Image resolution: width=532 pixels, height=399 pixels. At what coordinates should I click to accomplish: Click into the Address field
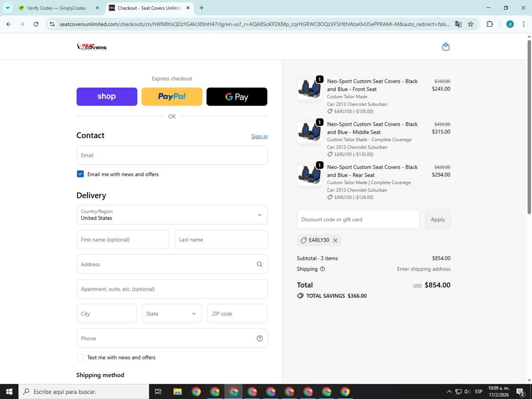(x=172, y=264)
